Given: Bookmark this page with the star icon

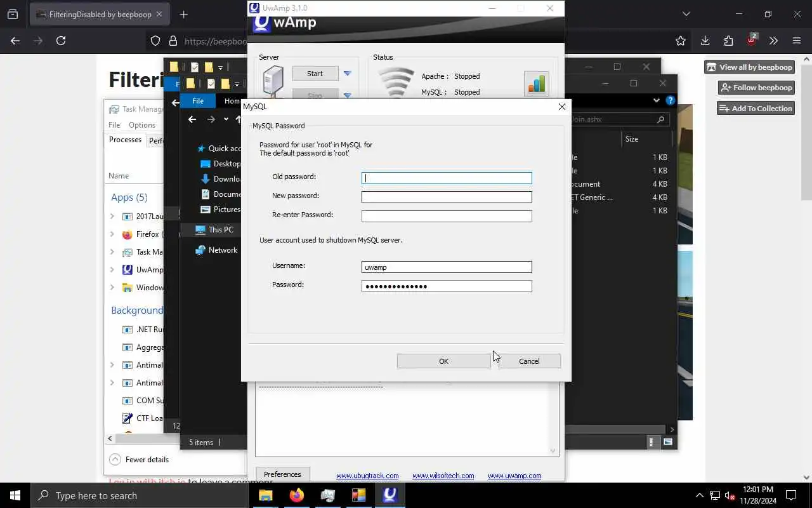Looking at the screenshot, I should point(681,41).
